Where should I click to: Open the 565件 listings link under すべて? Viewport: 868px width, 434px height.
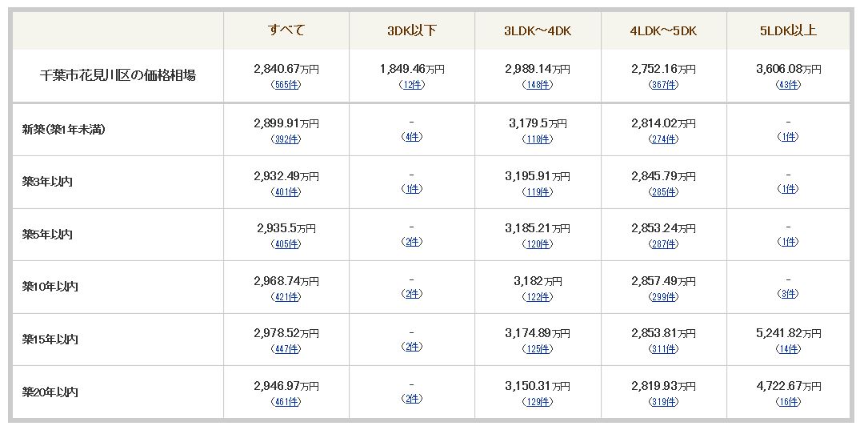pyautogui.click(x=286, y=85)
